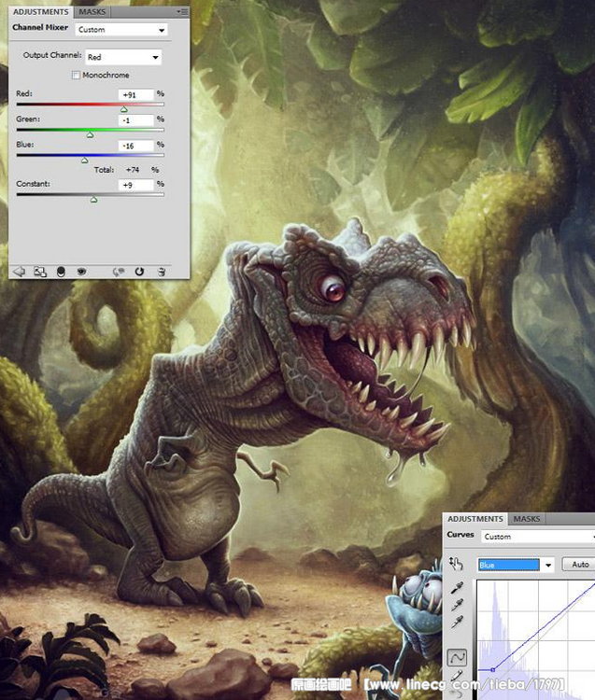Open Channel Mixer panel flyout menu icon
The height and width of the screenshot is (700, 595).
182,12
